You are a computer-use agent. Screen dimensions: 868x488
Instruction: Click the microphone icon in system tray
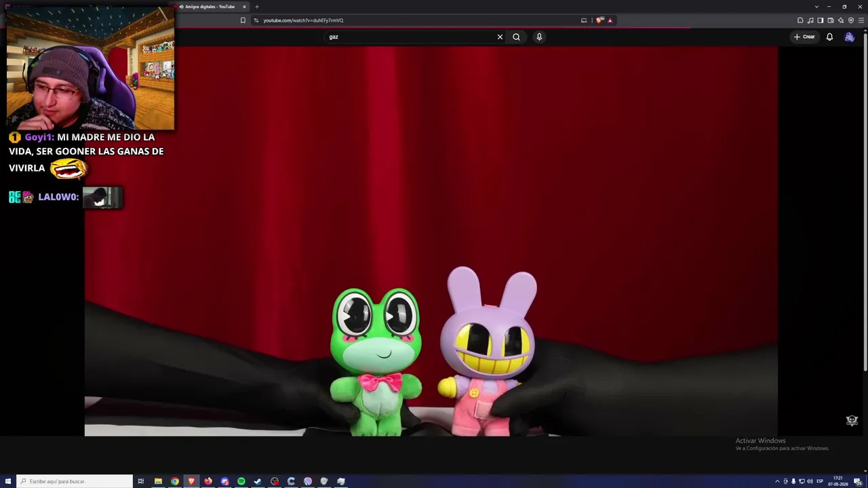(793, 481)
